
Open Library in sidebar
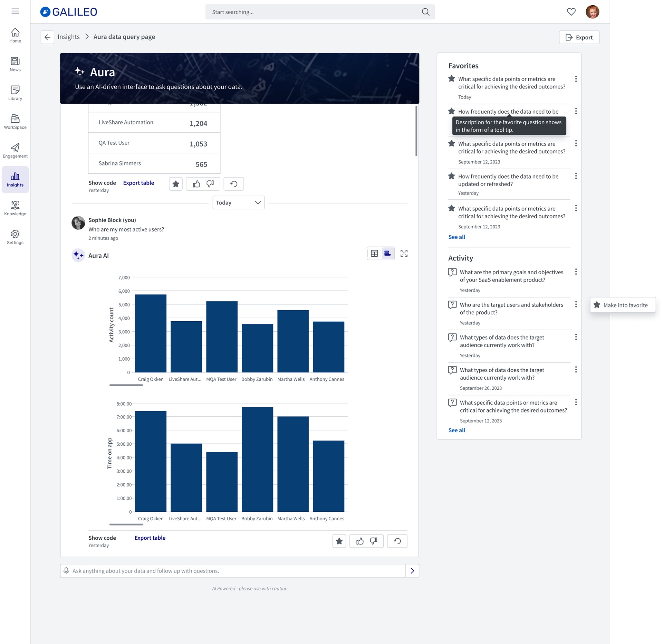pyautogui.click(x=15, y=93)
